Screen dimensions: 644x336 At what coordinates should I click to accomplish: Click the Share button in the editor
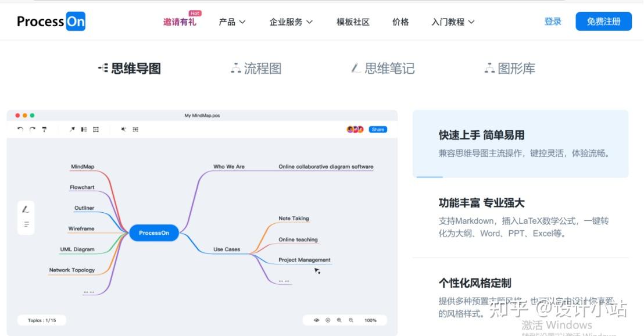tap(378, 129)
